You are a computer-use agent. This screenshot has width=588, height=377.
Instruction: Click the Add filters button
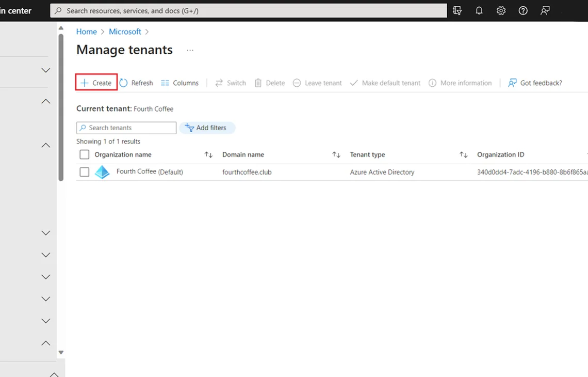point(207,128)
